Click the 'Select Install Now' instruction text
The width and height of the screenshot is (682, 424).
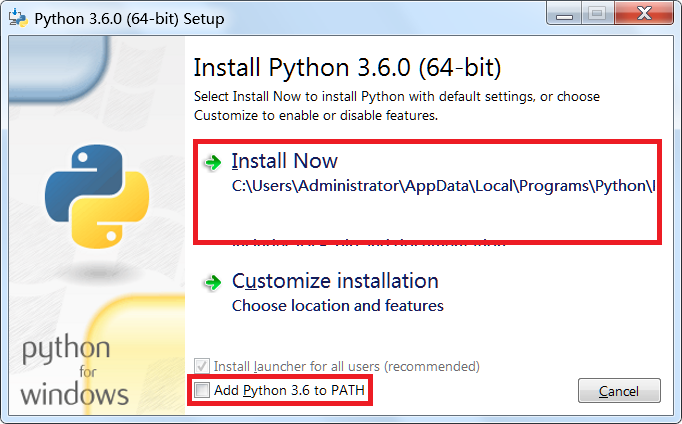(397, 106)
